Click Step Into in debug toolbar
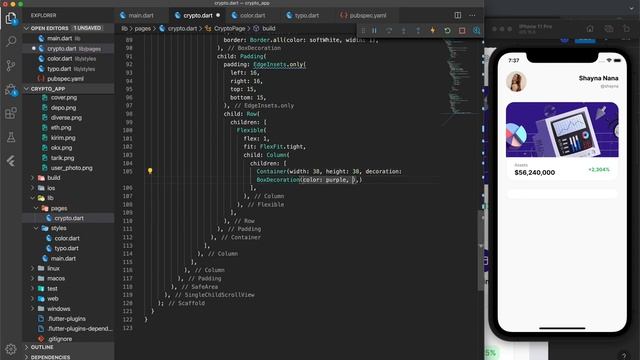The image size is (640, 360). pos(404,31)
